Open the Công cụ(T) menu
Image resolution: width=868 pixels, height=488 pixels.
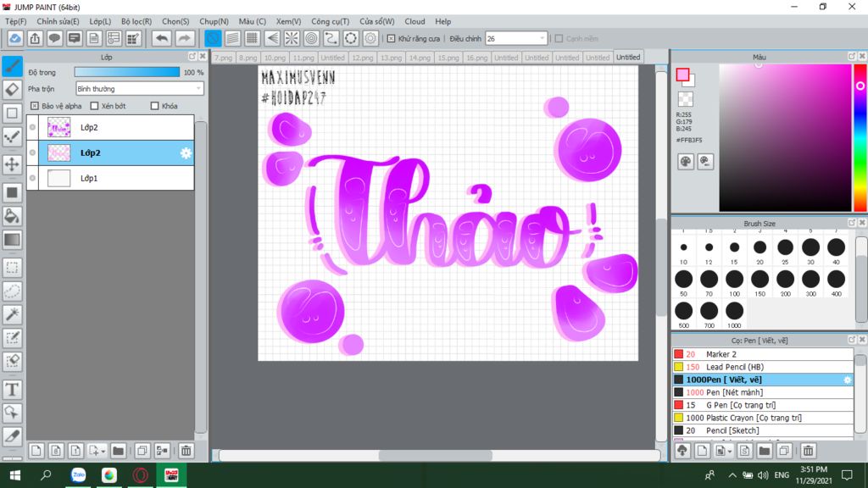click(x=330, y=21)
